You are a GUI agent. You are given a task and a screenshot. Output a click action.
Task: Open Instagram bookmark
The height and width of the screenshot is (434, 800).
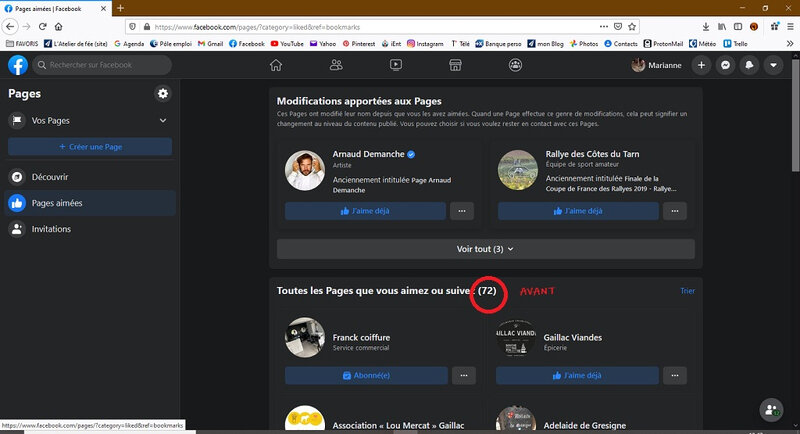425,44
